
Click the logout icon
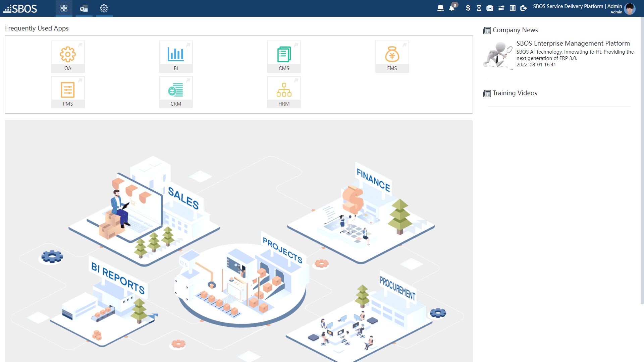(x=523, y=8)
